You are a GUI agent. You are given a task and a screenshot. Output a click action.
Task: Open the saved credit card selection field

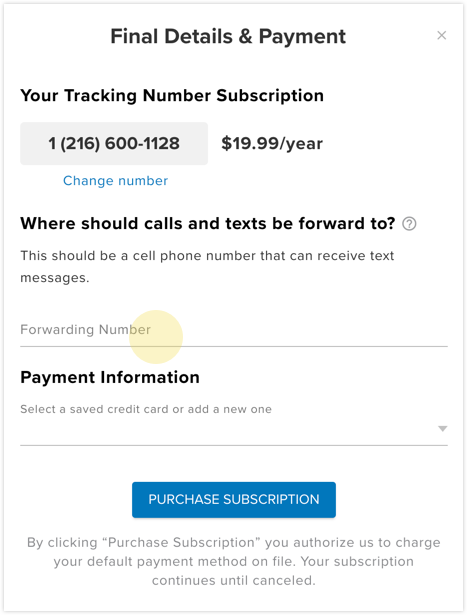pyautogui.click(x=234, y=429)
